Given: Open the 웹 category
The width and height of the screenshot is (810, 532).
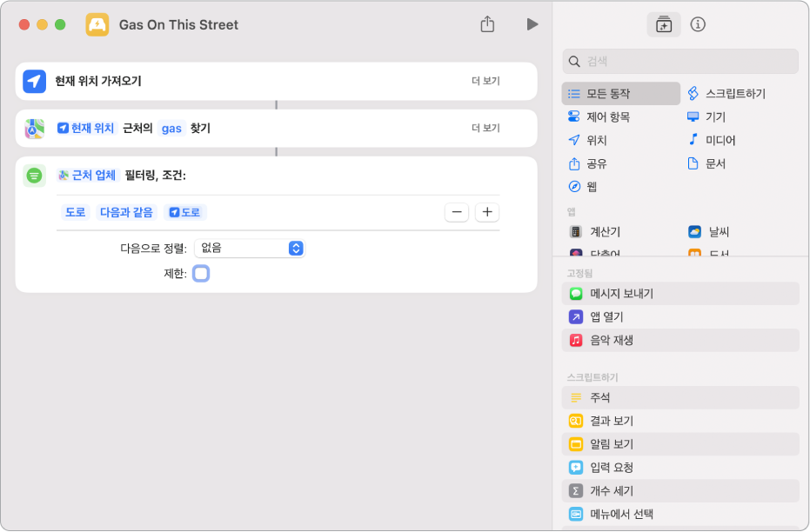Looking at the screenshot, I should (x=582, y=186).
